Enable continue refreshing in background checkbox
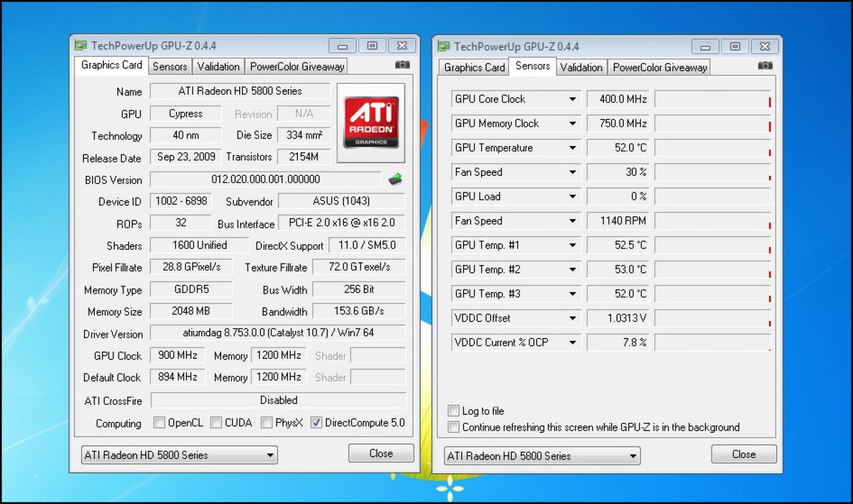The image size is (853, 504). coord(454,427)
